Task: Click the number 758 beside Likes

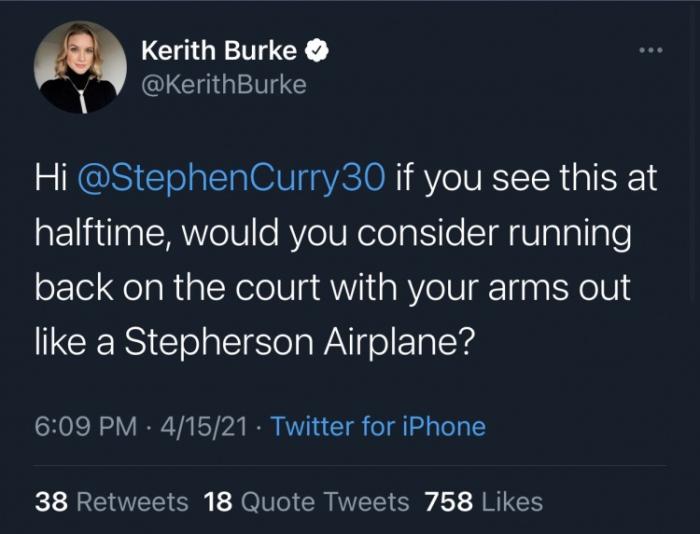Action: coord(449,501)
